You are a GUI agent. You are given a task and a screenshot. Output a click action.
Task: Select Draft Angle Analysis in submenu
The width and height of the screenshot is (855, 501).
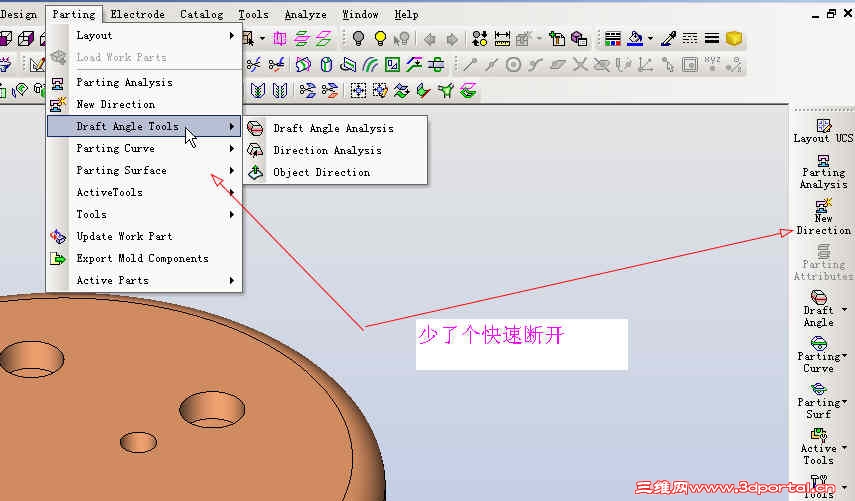coord(335,129)
